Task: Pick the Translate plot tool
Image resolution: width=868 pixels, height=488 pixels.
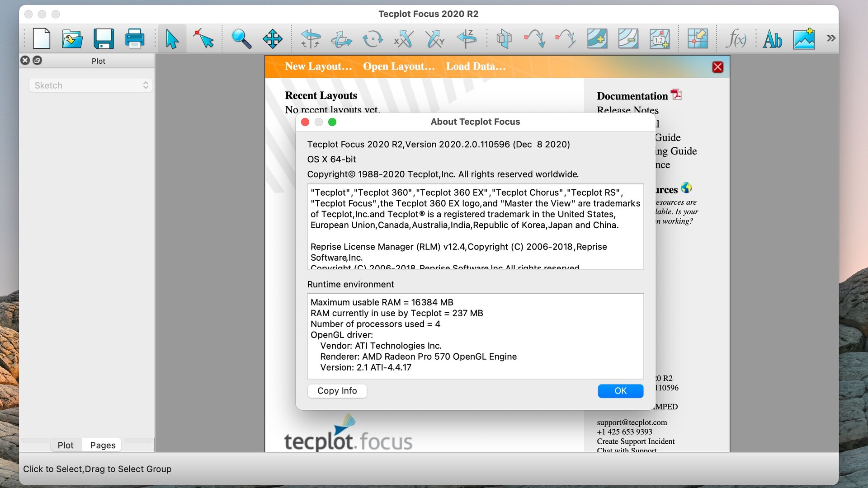Action: pyautogui.click(x=272, y=38)
